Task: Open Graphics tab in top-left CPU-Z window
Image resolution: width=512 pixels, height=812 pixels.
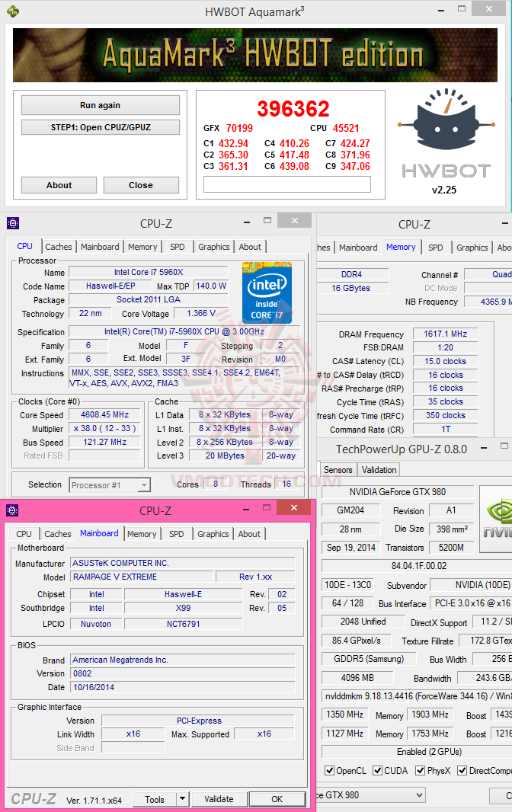Action: click(213, 247)
